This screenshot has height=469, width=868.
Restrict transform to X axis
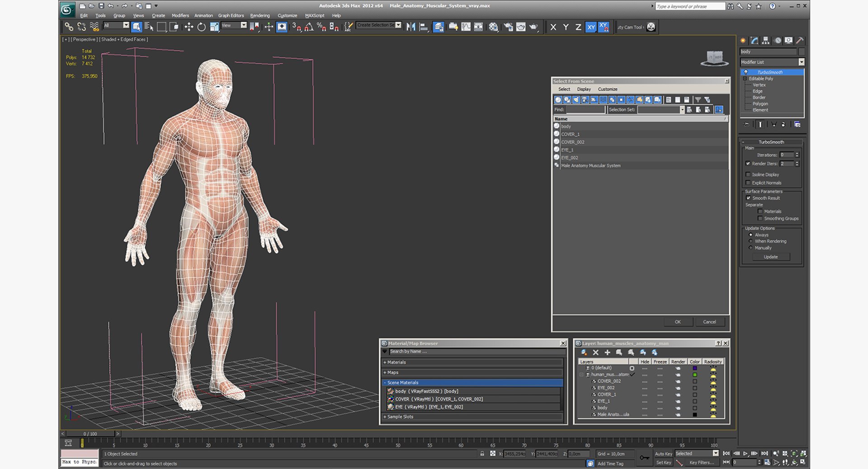pyautogui.click(x=553, y=27)
